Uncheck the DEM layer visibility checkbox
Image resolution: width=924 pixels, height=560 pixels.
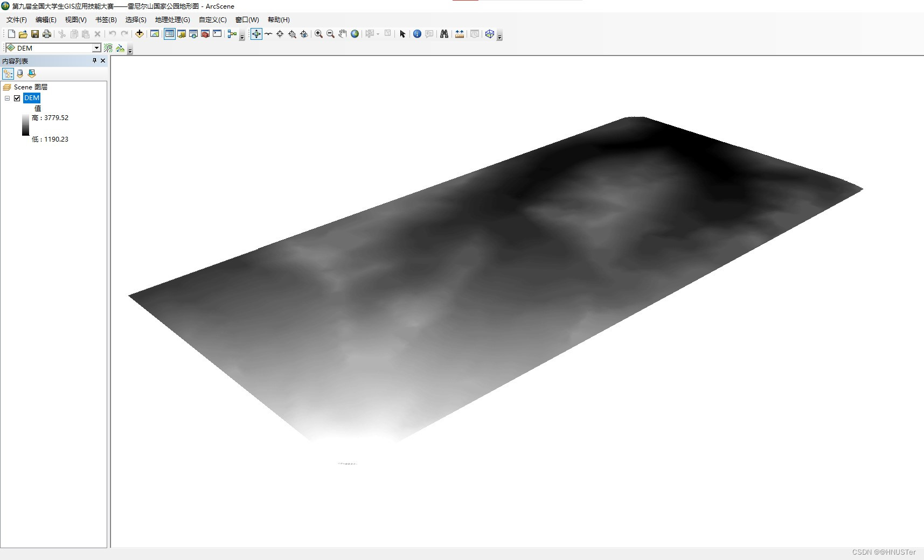(x=17, y=98)
